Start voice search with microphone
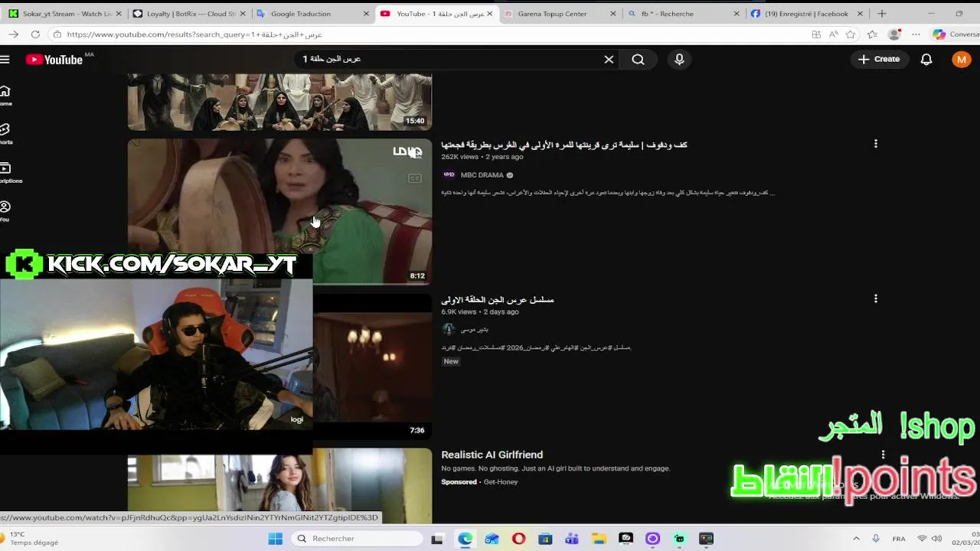980x551 pixels. 679,59
